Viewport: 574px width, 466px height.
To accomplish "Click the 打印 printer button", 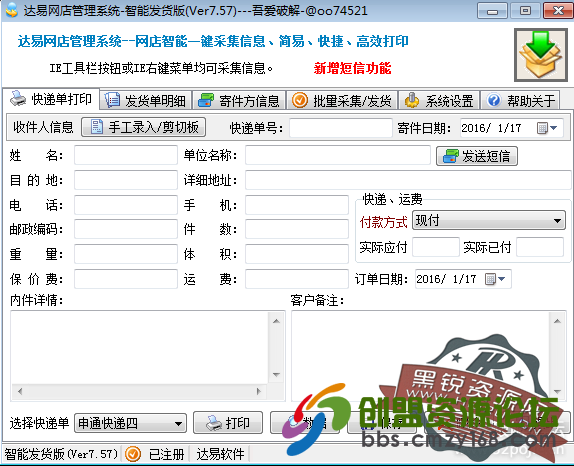I will pyautogui.click(x=228, y=423).
